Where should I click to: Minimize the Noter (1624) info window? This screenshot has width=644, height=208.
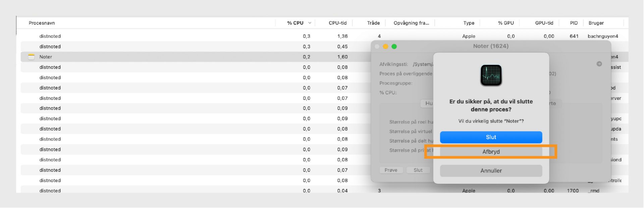coord(385,47)
